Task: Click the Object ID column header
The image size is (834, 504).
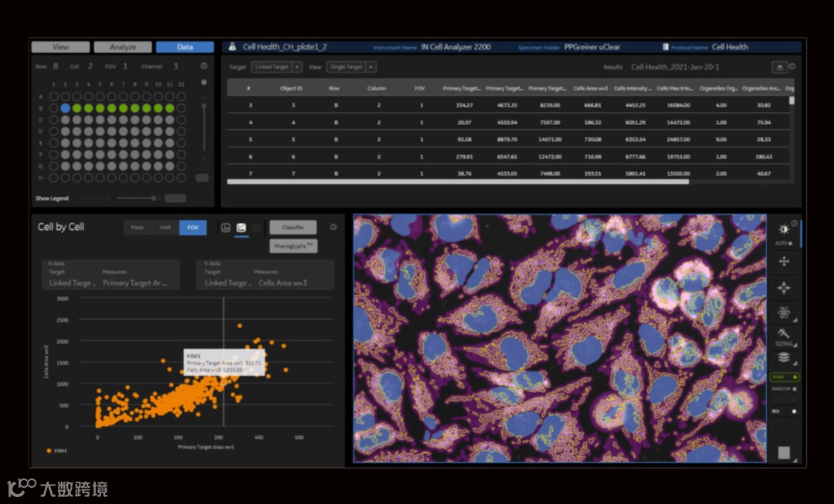Action: (x=291, y=88)
